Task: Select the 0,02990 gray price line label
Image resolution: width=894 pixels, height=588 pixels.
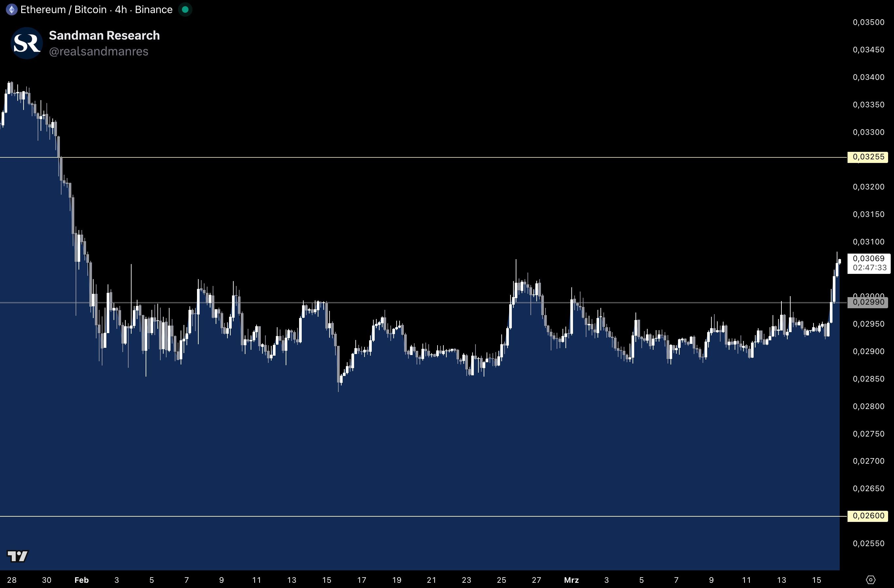Action: point(868,302)
